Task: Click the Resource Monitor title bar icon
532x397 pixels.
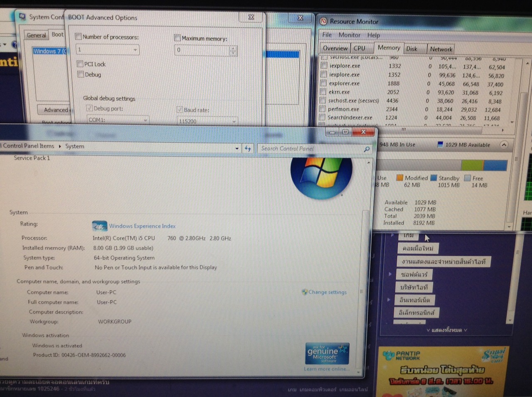Action: (323, 21)
